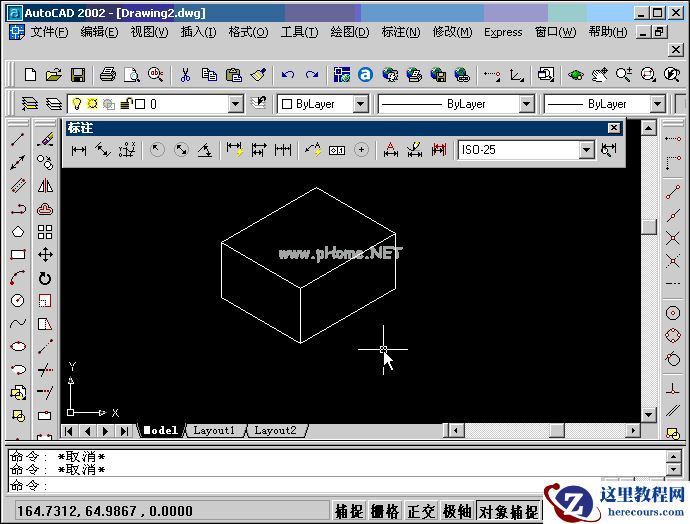Switch to the Layout1 tab
690x524 pixels.
tap(214, 430)
